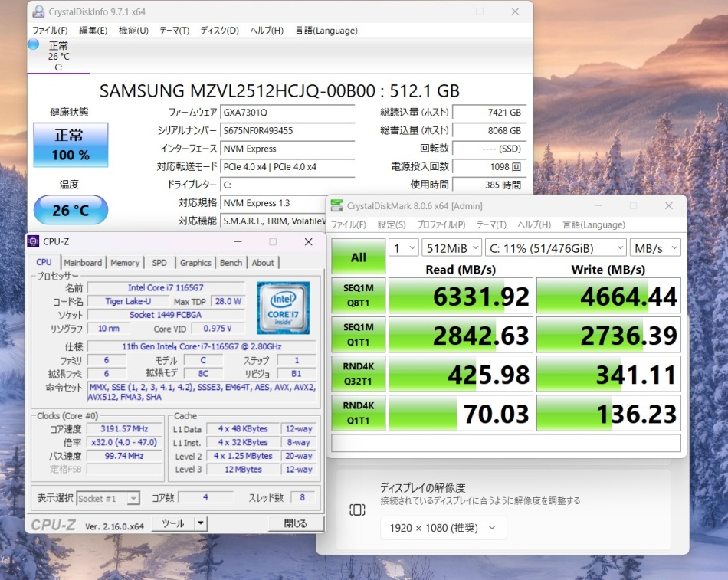Click the CPU name Intel Core i7 1165G7
Screen dimensions: 728x580
166,288
